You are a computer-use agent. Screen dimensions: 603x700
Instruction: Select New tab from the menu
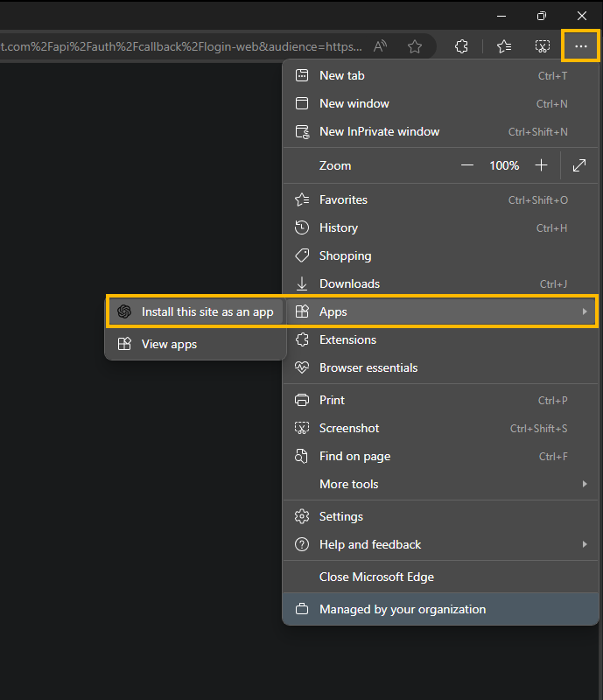440,75
